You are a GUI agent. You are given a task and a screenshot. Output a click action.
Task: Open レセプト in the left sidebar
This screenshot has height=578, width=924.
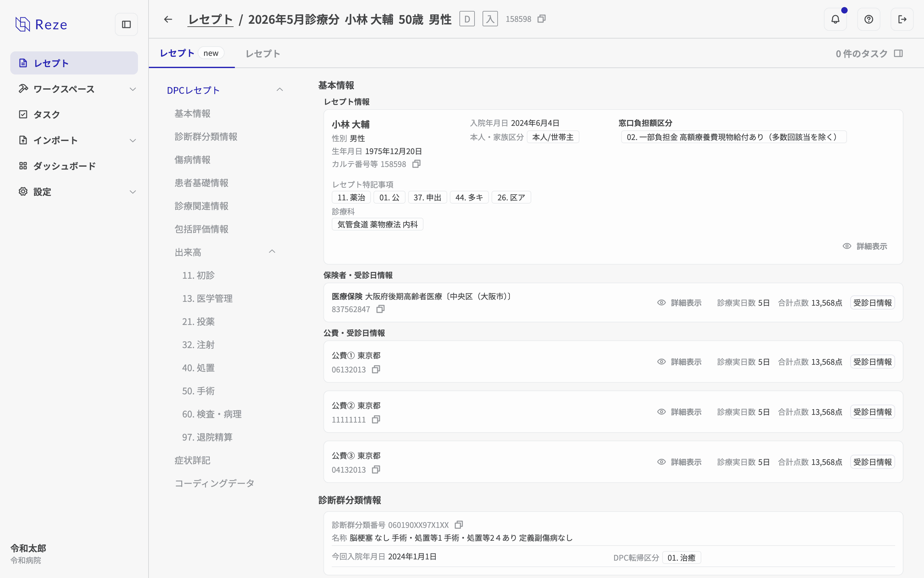74,63
